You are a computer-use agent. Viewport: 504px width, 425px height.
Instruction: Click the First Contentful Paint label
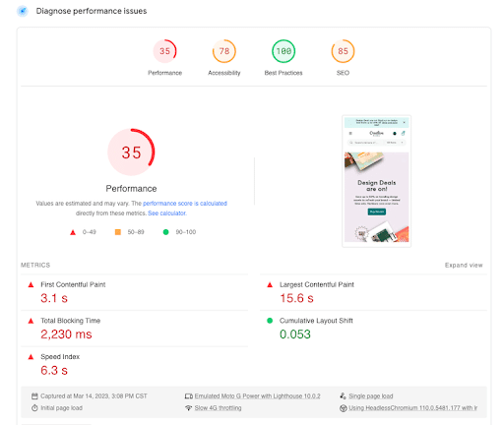pyautogui.click(x=73, y=284)
